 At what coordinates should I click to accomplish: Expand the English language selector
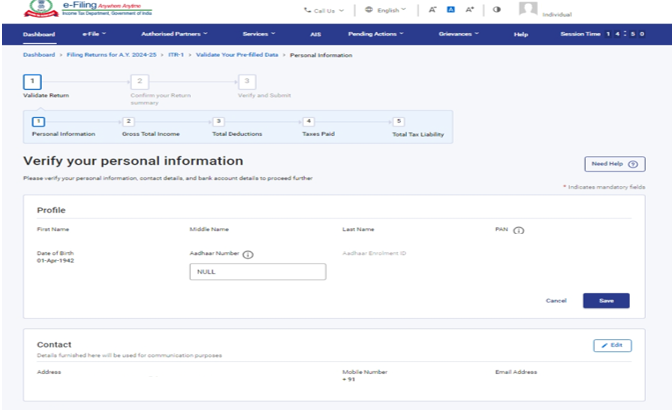[x=386, y=10]
